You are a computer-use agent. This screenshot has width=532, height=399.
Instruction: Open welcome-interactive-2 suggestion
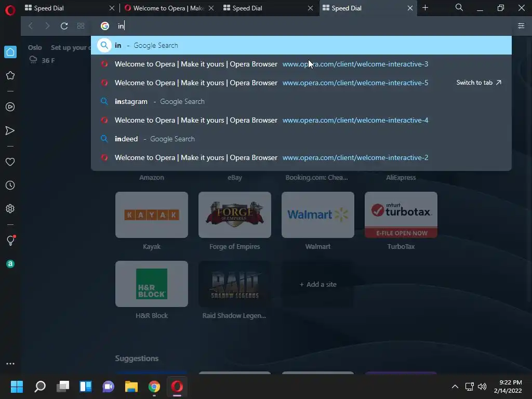click(x=301, y=157)
